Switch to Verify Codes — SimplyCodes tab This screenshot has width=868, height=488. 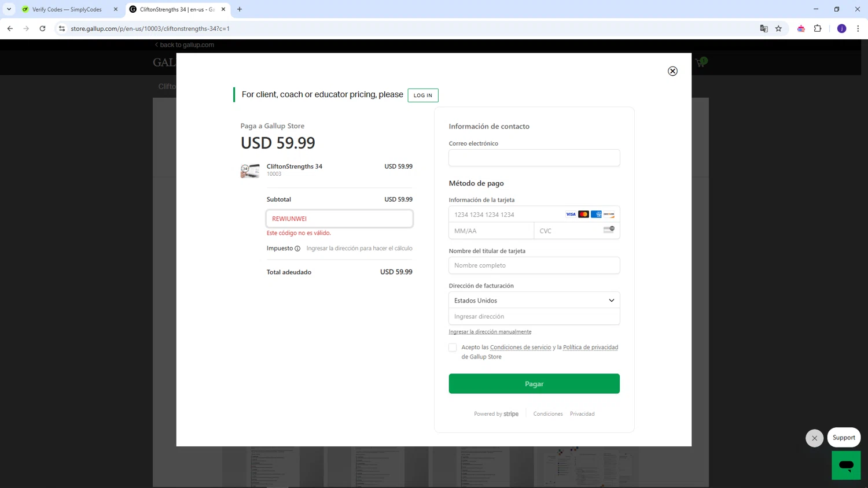pos(67,9)
